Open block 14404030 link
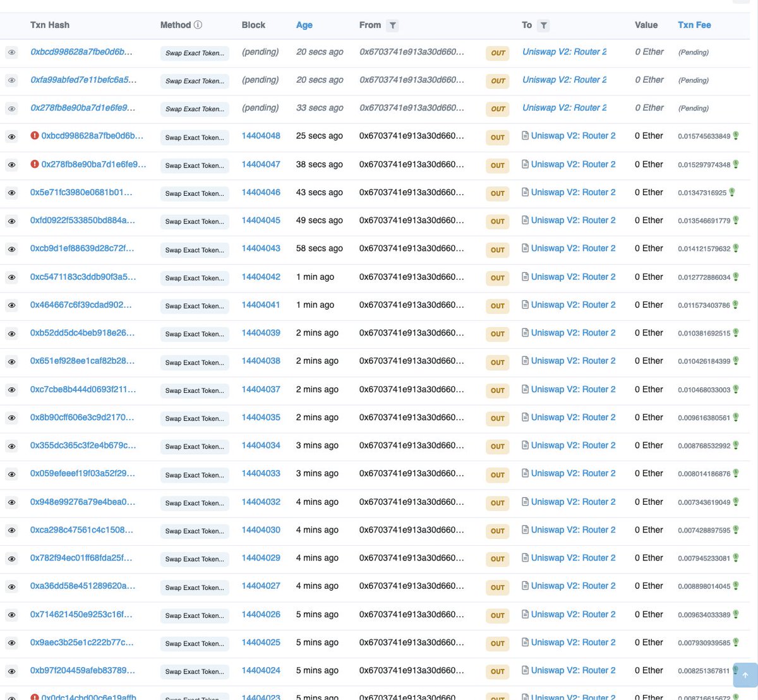This screenshot has height=700, width=758. (261, 529)
